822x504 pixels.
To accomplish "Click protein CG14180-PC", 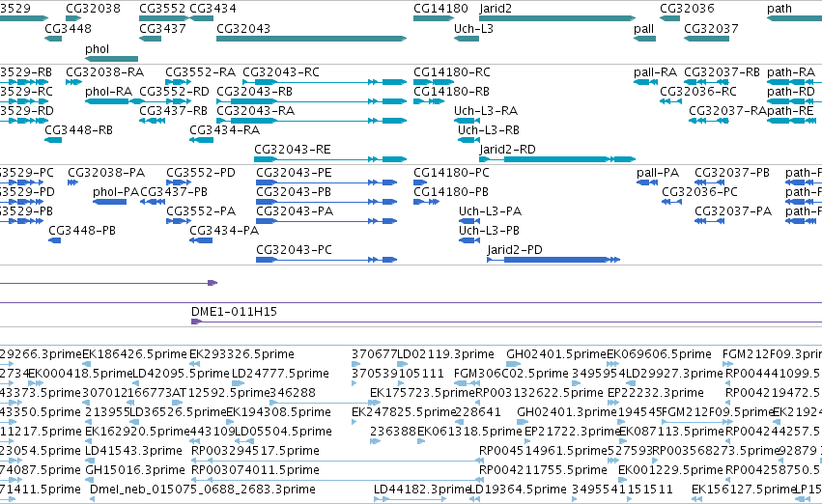I will coord(451,173).
